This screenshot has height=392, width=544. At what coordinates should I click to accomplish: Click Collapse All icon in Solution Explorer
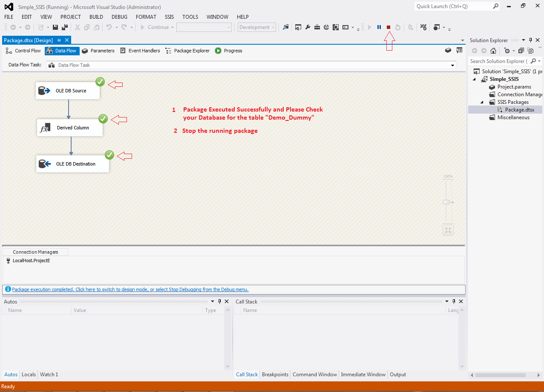pos(521,51)
